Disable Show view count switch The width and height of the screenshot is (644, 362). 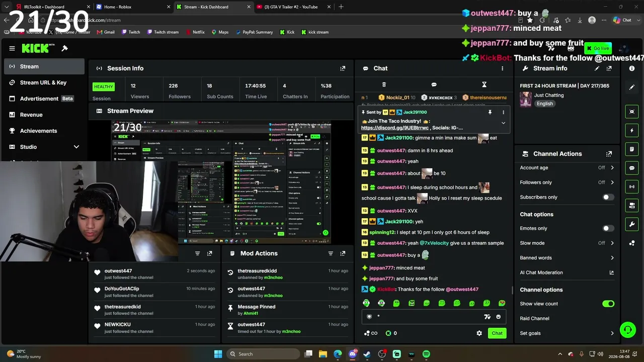click(x=608, y=304)
